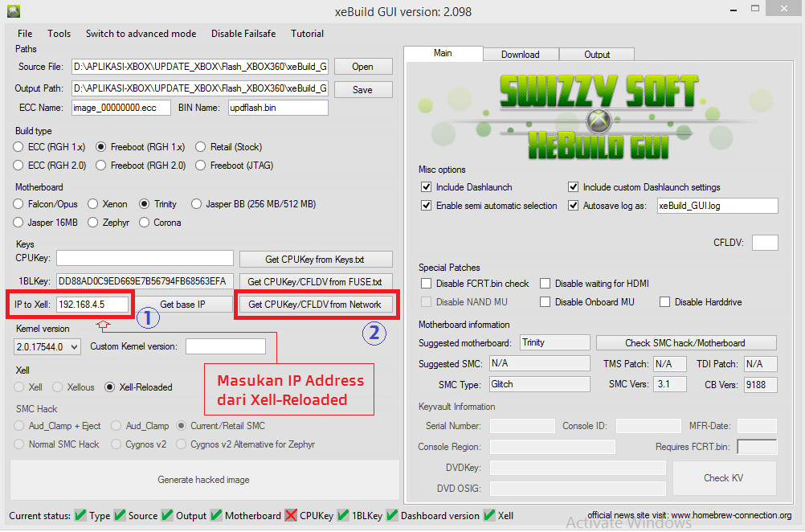
Task: Open the Tools menu
Action: click(x=59, y=34)
